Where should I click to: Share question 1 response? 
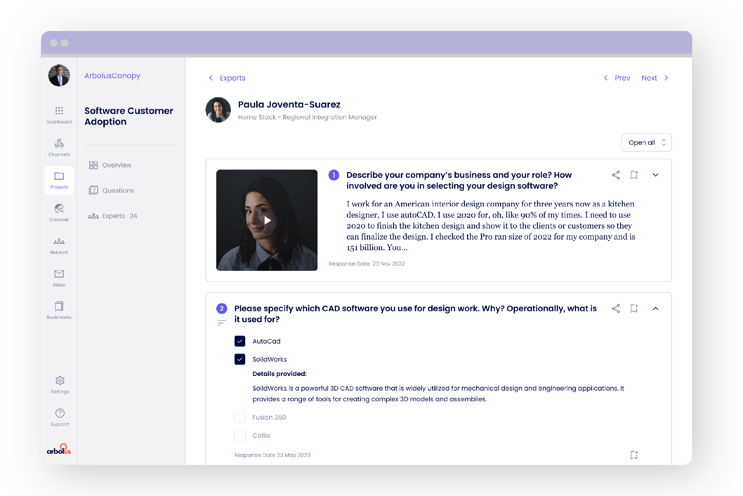(x=616, y=175)
